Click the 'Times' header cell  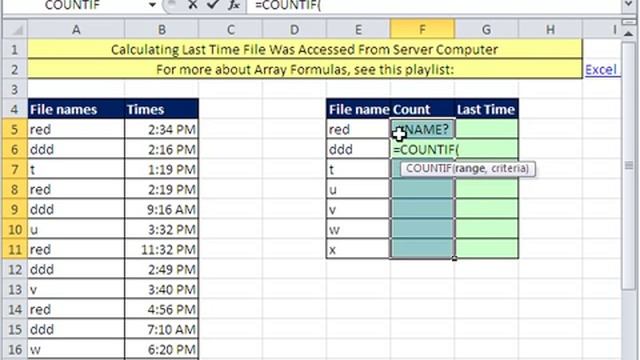click(162, 109)
